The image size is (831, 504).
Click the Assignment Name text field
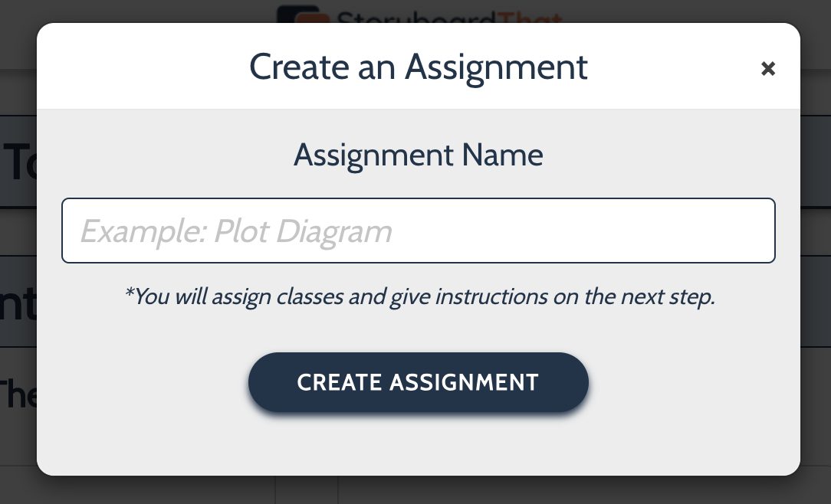[x=418, y=231]
